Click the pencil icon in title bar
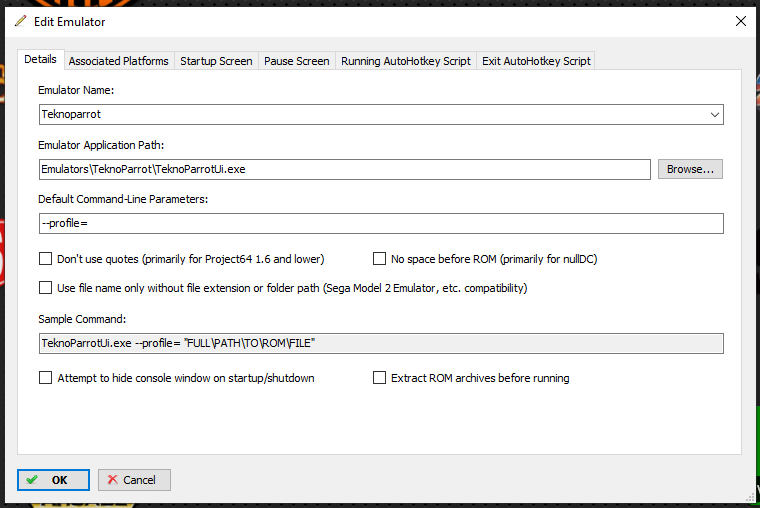Screen dimensions: 760x508 (20, 21)
